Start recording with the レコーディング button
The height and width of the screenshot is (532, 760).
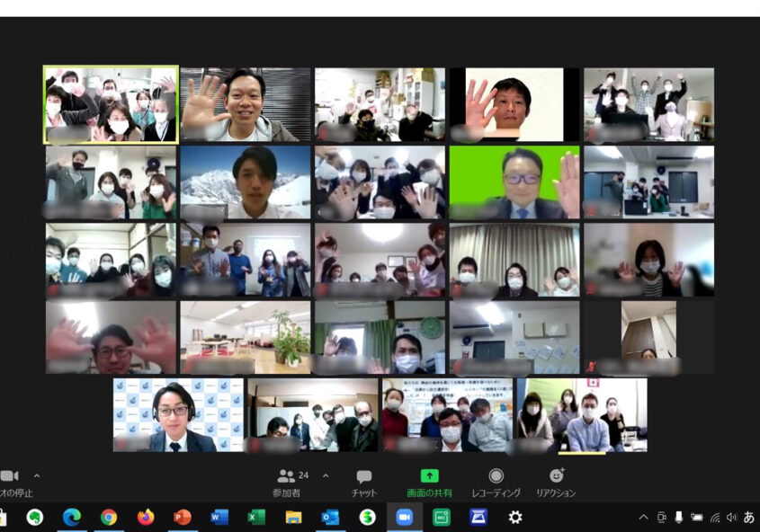496,476
